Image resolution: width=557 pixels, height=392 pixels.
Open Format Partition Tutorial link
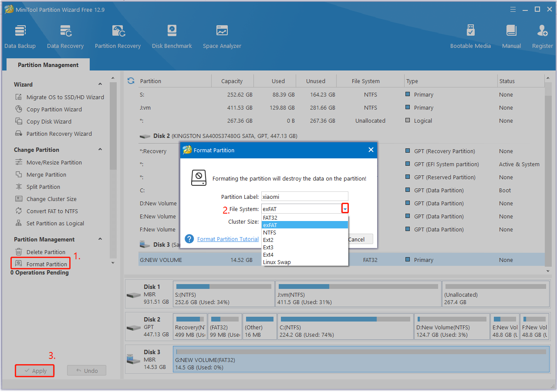coord(228,239)
